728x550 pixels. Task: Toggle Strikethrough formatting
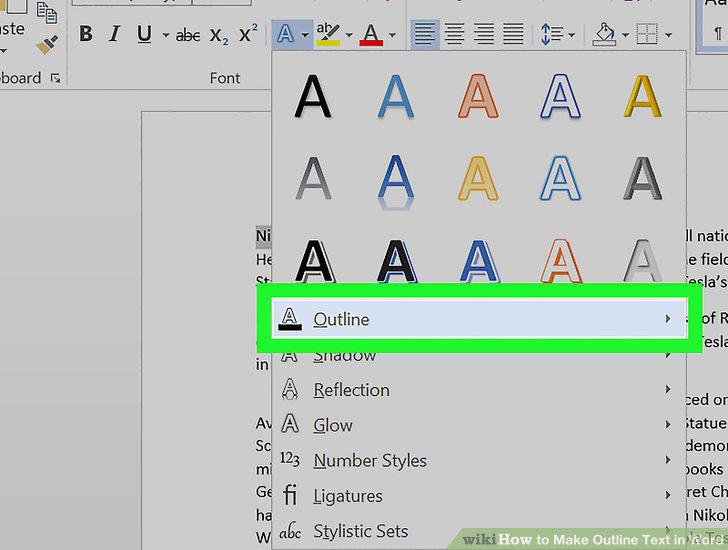click(188, 35)
